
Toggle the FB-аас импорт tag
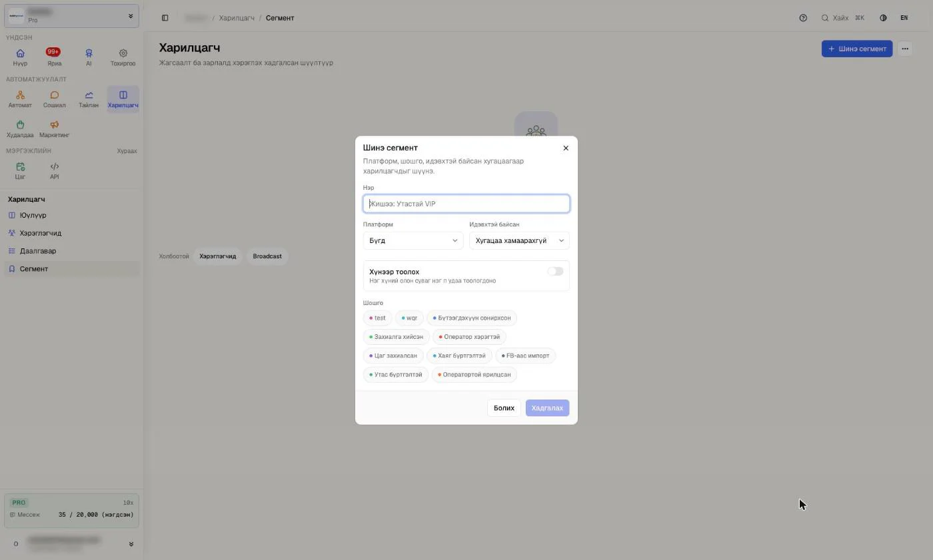pyautogui.click(x=525, y=356)
